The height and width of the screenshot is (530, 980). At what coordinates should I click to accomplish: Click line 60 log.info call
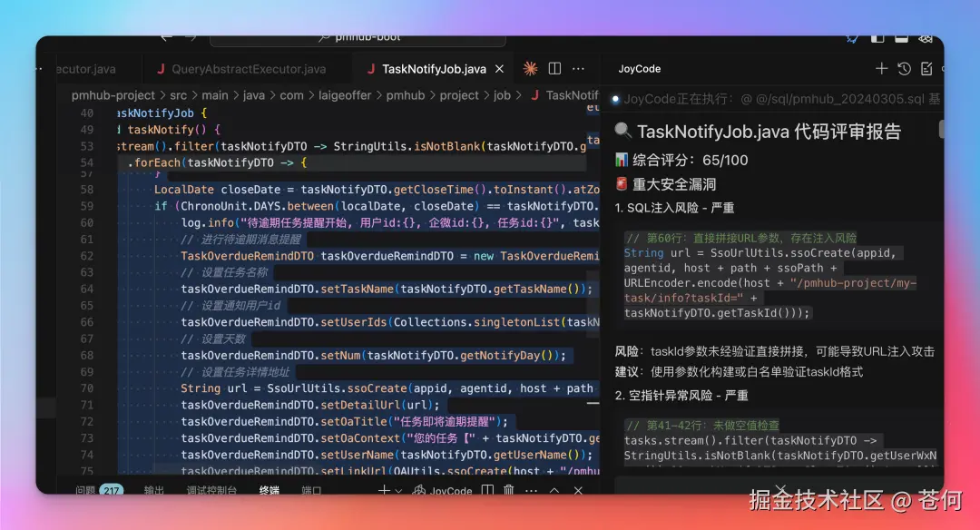390,223
